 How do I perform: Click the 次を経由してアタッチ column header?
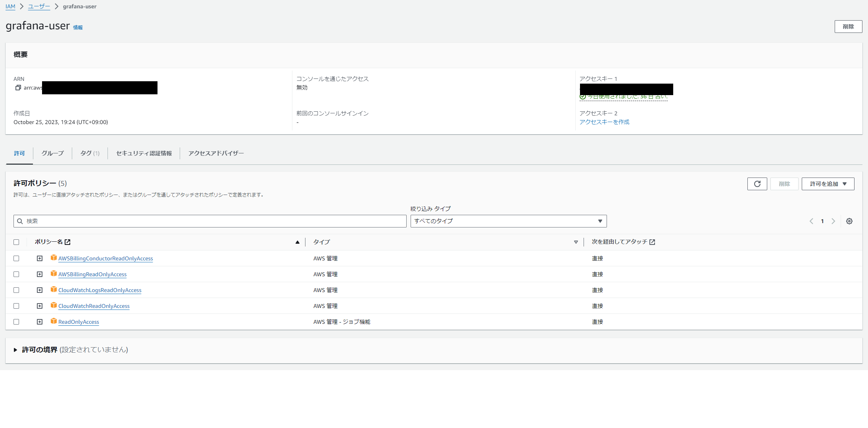point(619,242)
